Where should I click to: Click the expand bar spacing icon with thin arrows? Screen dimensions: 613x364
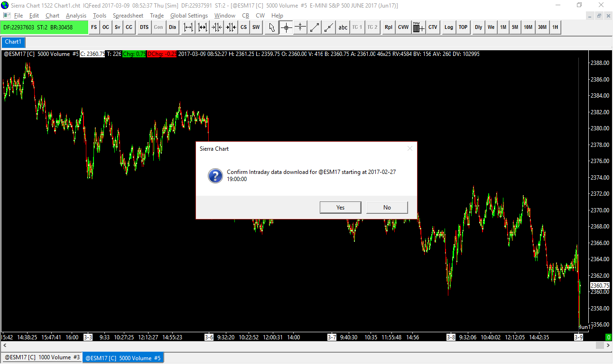pyautogui.click(x=188, y=27)
